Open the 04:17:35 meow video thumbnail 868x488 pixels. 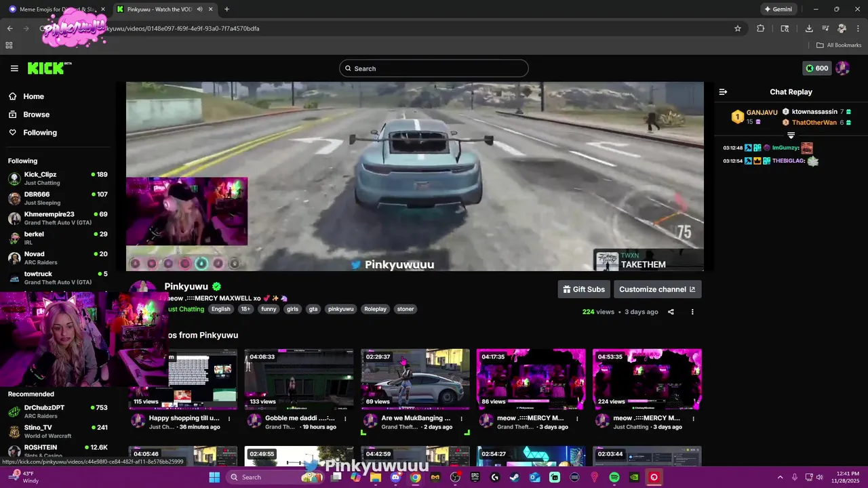click(531, 380)
